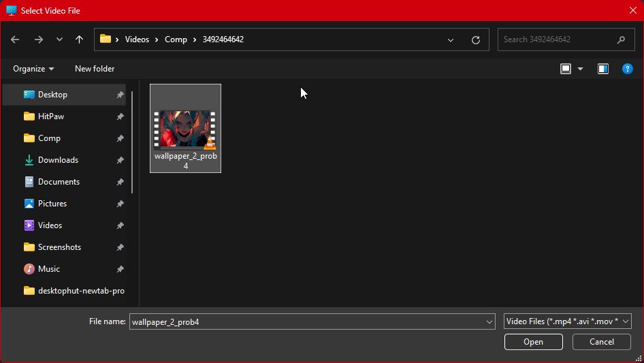Click the Help question mark icon

[628, 69]
